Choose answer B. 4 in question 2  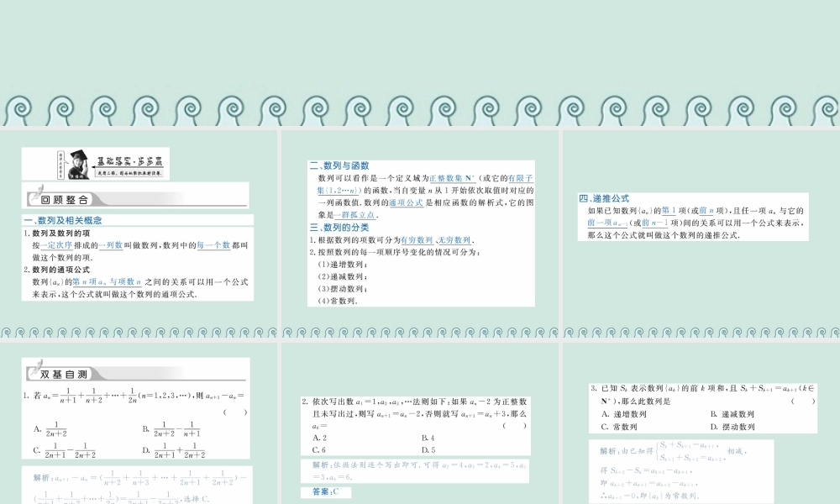pos(428,438)
